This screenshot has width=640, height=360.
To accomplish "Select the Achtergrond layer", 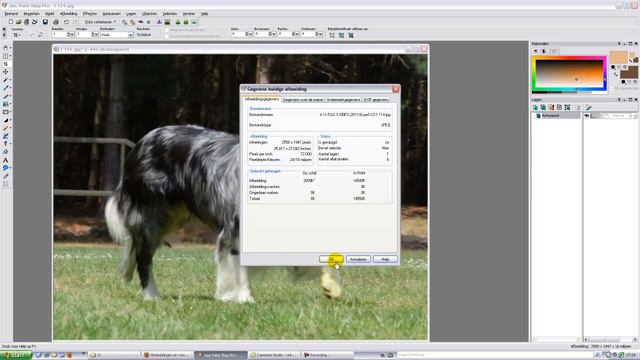I will pyautogui.click(x=556, y=116).
